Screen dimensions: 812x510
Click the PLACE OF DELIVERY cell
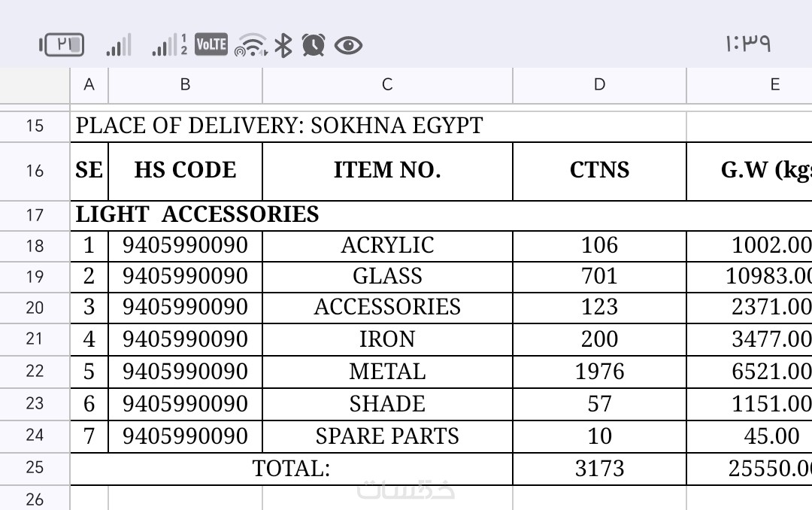tap(279, 126)
